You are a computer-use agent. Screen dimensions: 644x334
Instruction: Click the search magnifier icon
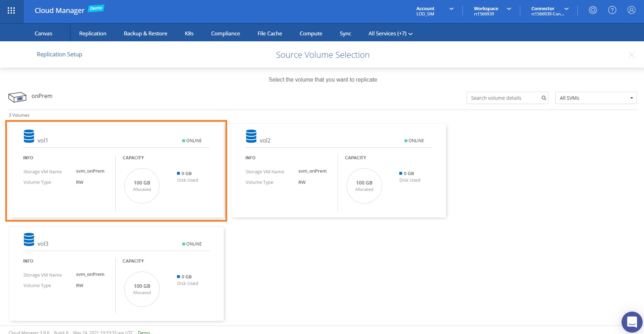(544, 98)
